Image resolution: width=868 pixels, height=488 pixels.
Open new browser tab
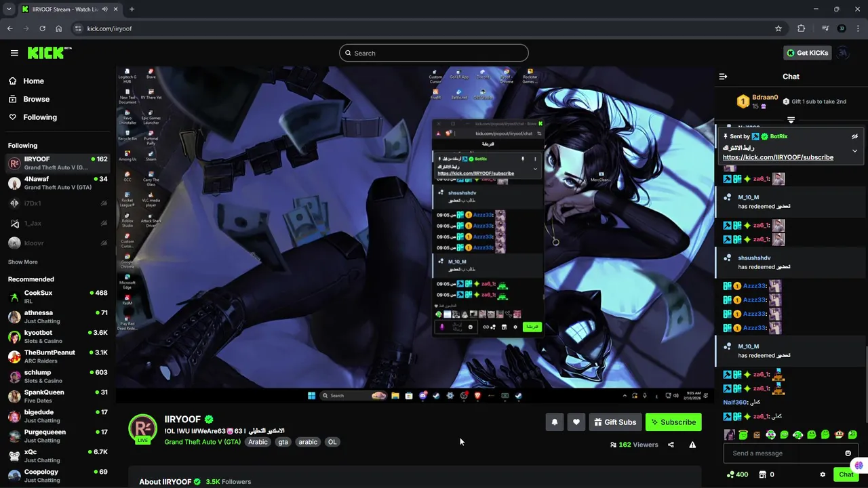pos(132,9)
